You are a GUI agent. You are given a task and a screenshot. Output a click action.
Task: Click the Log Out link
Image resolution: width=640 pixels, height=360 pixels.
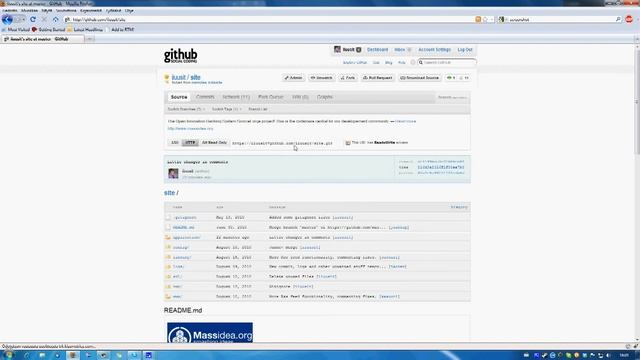click(x=465, y=50)
